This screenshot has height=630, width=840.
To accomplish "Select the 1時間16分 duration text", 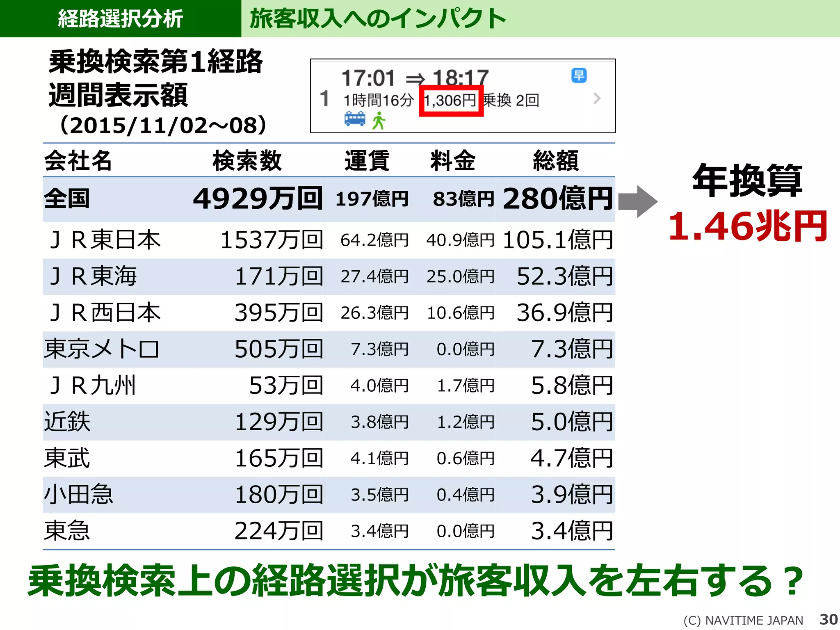I will coord(378,100).
